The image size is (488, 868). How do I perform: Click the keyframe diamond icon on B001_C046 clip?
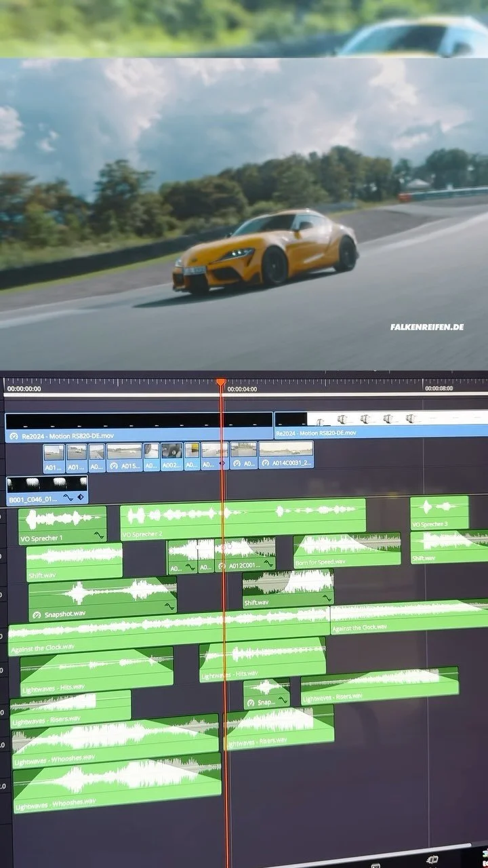tap(80, 498)
